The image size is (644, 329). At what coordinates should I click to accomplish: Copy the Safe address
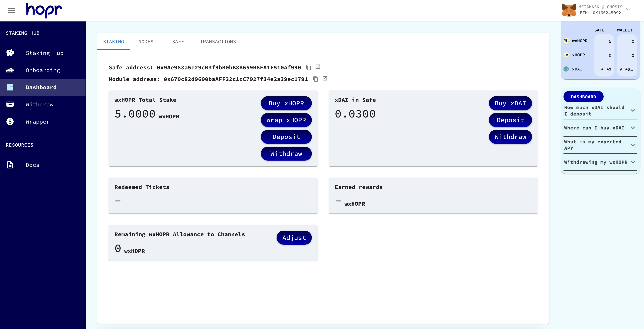tap(309, 67)
